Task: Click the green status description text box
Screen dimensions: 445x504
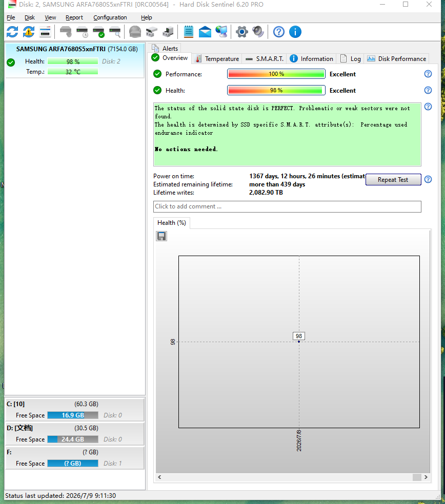Action: (x=287, y=134)
